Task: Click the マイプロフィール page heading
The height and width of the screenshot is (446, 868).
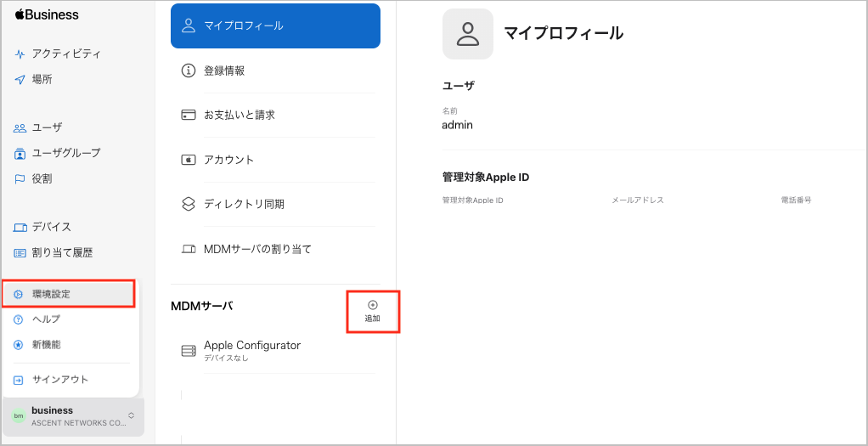Action: tap(564, 33)
